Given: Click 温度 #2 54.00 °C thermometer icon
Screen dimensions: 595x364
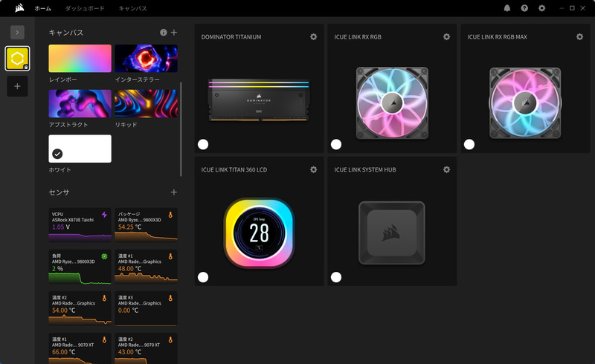Looking at the screenshot, I should pyautogui.click(x=104, y=298).
